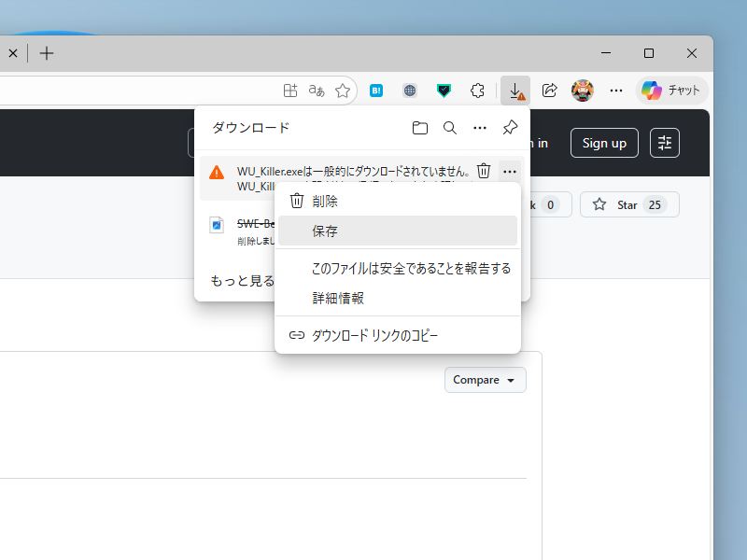The width and height of the screenshot is (747, 560).
Task: Toggle favorite star for the current page
Action: [342, 91]
